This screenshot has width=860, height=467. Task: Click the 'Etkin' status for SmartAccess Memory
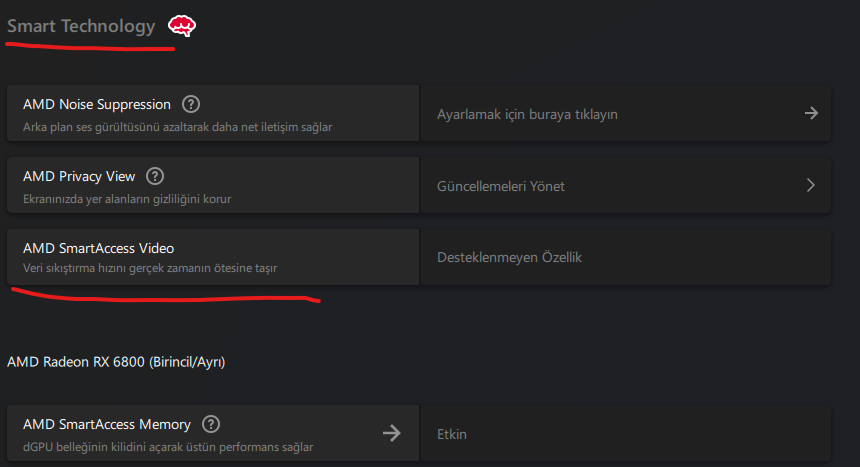tap(451, 434)
